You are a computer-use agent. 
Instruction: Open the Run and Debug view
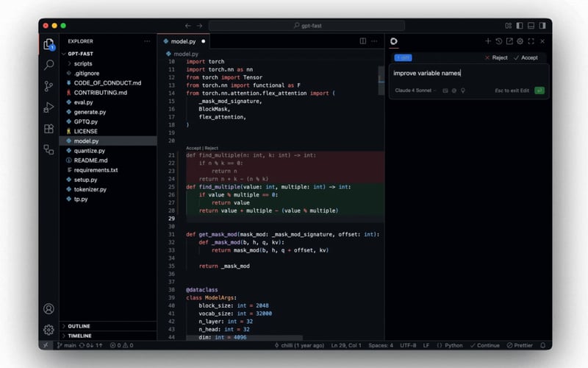(49, 107)
